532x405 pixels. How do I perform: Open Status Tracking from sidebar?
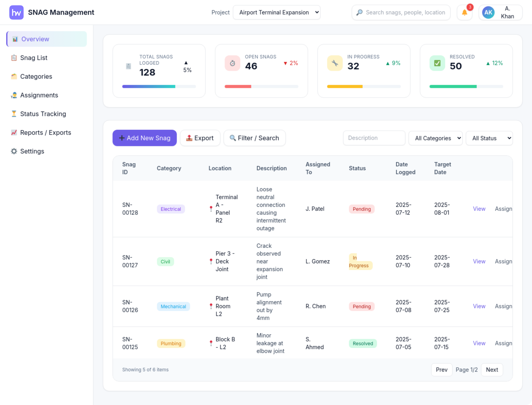pos(43,114)
